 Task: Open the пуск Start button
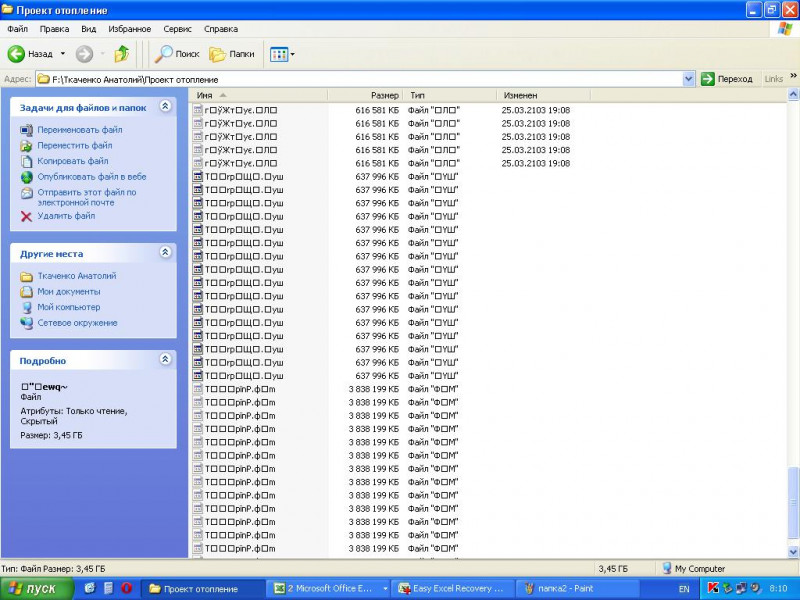[x=37, y=588]
